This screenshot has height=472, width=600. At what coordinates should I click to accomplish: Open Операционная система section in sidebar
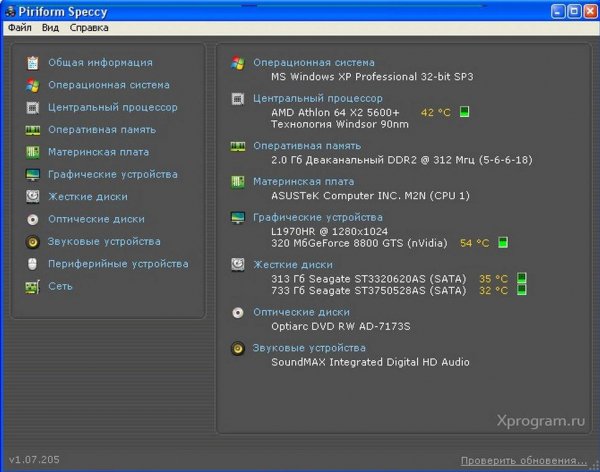(x=109, y=85)
